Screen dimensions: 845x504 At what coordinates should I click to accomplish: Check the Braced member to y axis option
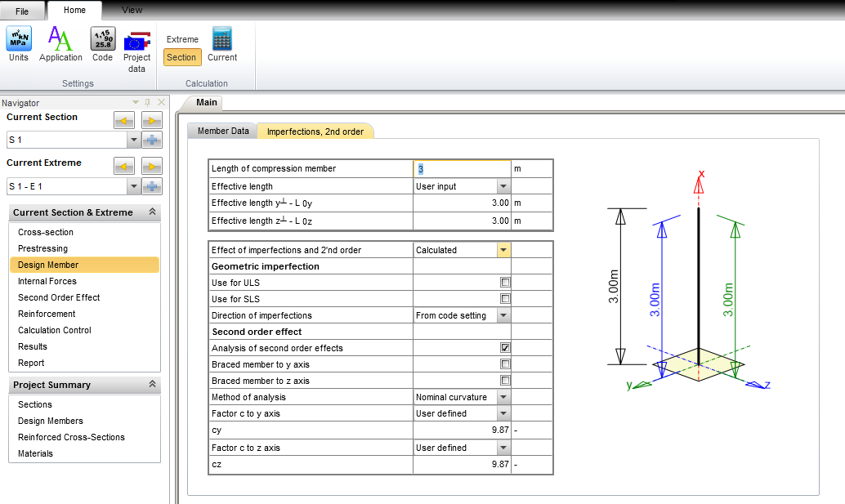(x=504, y=364)
